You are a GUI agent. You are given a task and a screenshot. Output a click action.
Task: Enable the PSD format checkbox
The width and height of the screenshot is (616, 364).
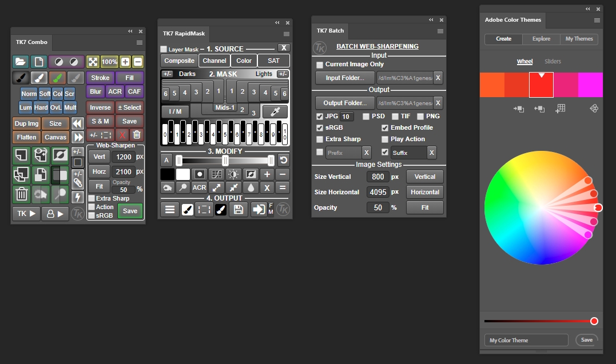tap(366, 117)
